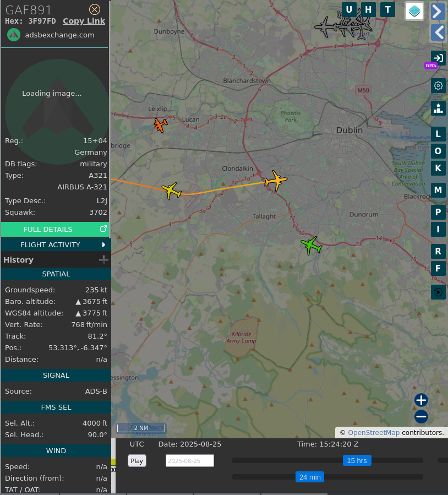Image resolution: width=448 pixels, height=495 pixels.
Task: Toggle the O map option button
Action: tap(438, 151)
